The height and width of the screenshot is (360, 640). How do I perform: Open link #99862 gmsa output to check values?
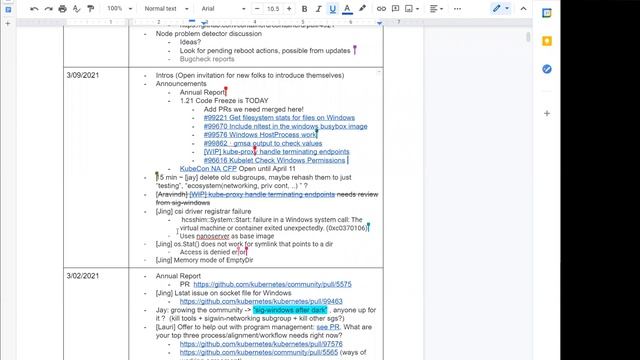pyautogui.click(x=263, y=143)
